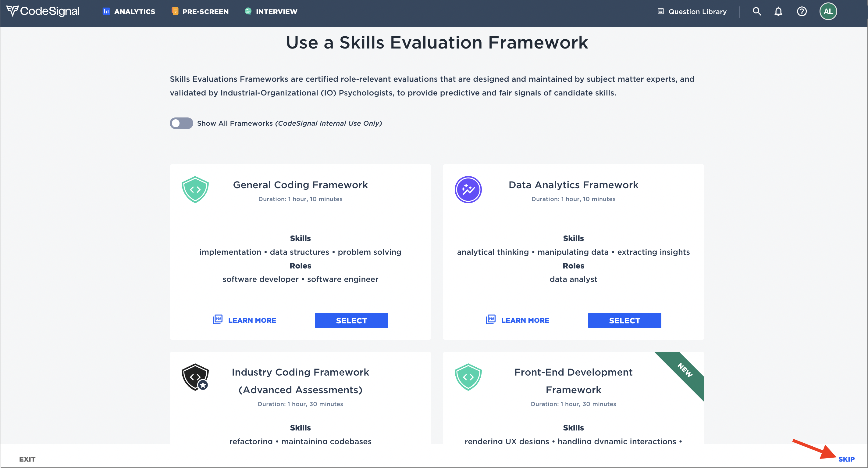The image size is (868, 468).
Task: Click the Show All Frameworks label
Action: 290,123
